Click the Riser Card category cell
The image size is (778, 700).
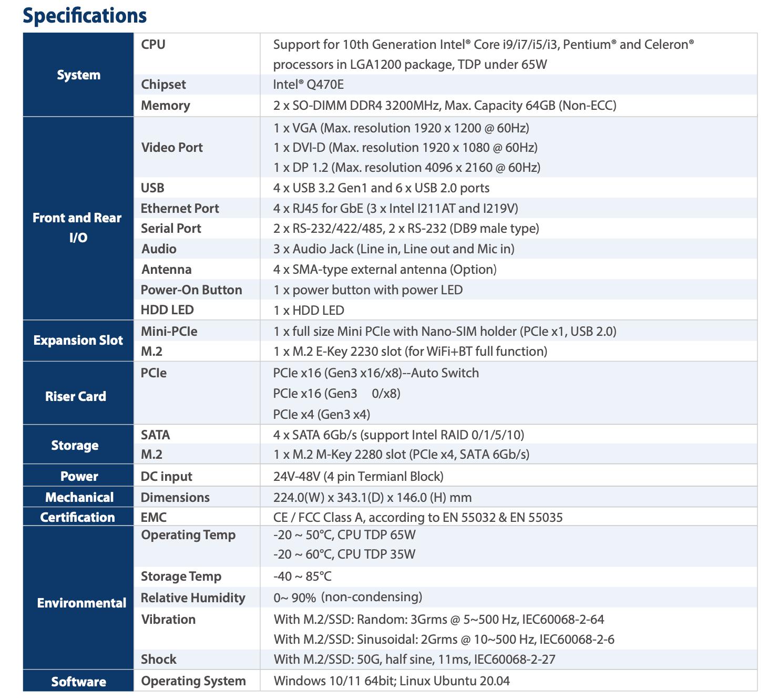click(x=76, y=397)
